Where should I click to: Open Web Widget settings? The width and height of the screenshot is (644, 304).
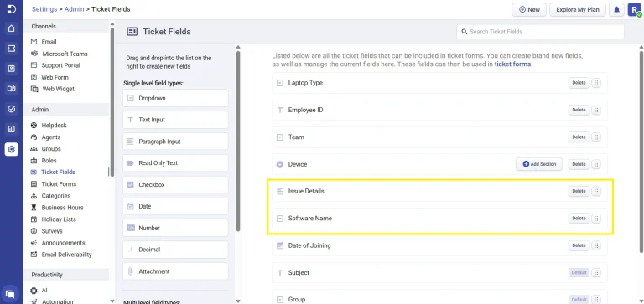click(58, 89)
